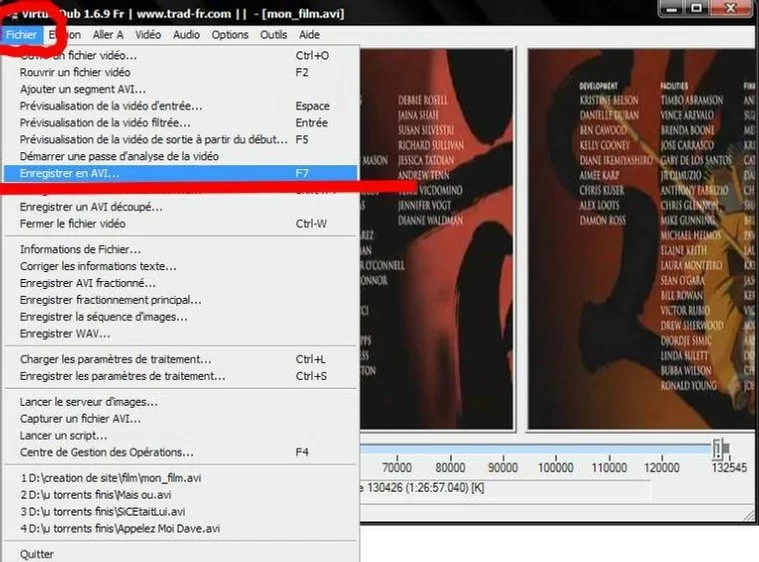Open Centre de Gestion des Opérations
The width and height of the screenshot is (759, 562).
click(107, 452)
